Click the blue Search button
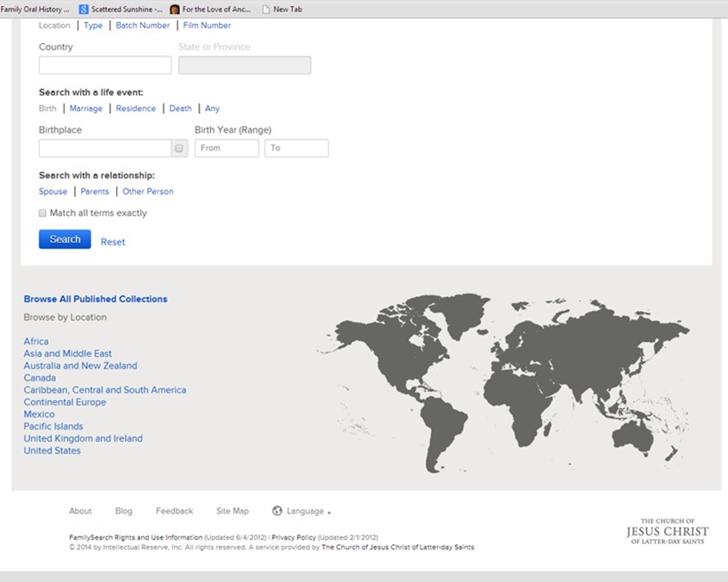728x582 pixels. (x=65, y=239)
